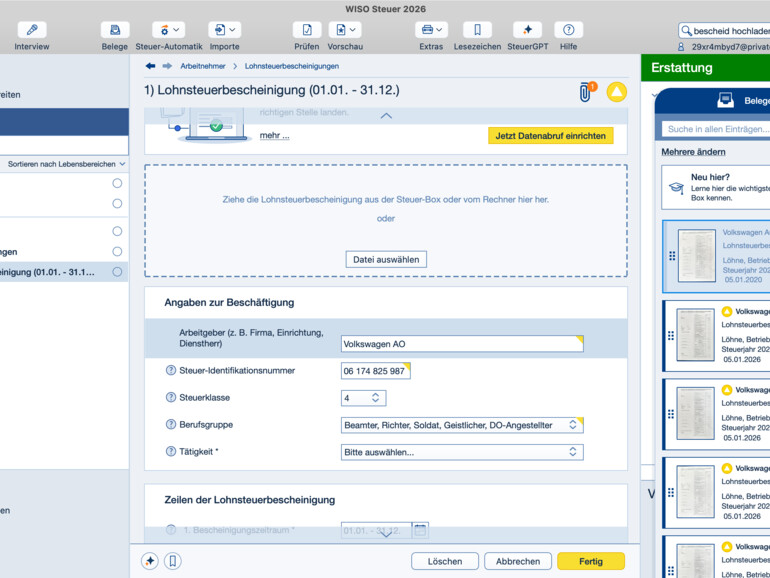Go back with the left arrow
Viewport: 770px width, 578px height.
[x=150, y=66]
